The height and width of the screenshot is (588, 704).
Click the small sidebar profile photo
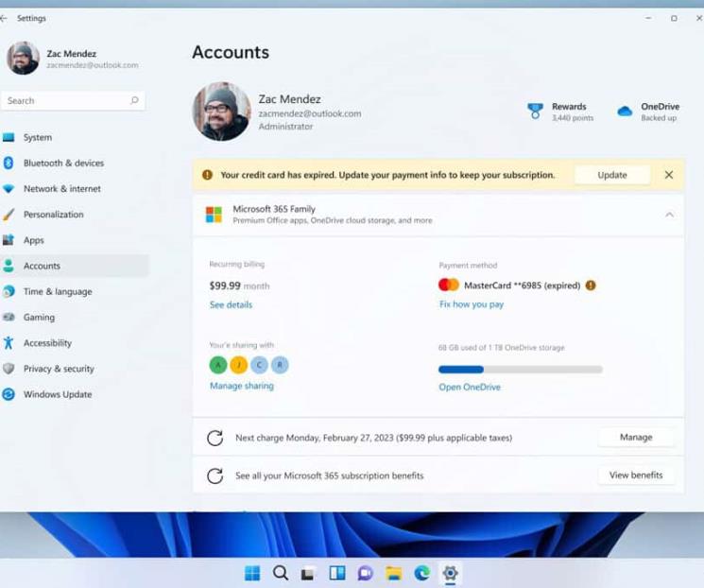(23, 58)
